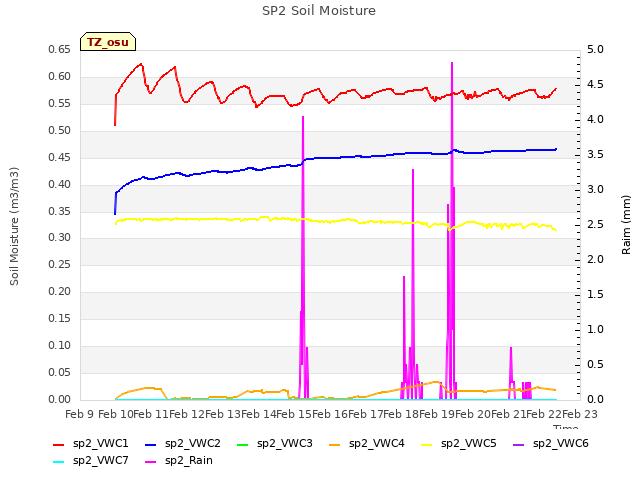Click the Raim (mm) right axis label
Viewport: 640px width, 480px height.
(626, 225)
